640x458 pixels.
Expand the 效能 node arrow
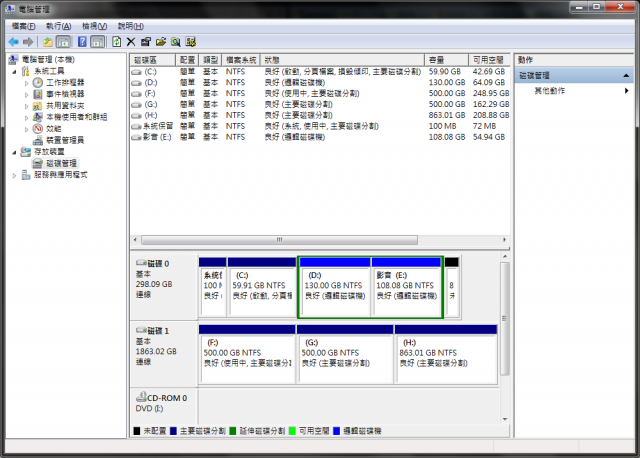(27, 129)
